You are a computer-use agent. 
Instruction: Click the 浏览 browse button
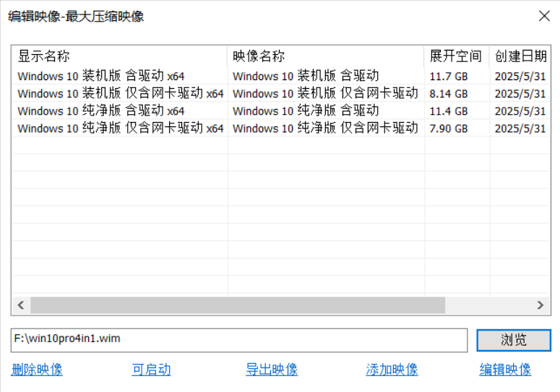[514, 340]
